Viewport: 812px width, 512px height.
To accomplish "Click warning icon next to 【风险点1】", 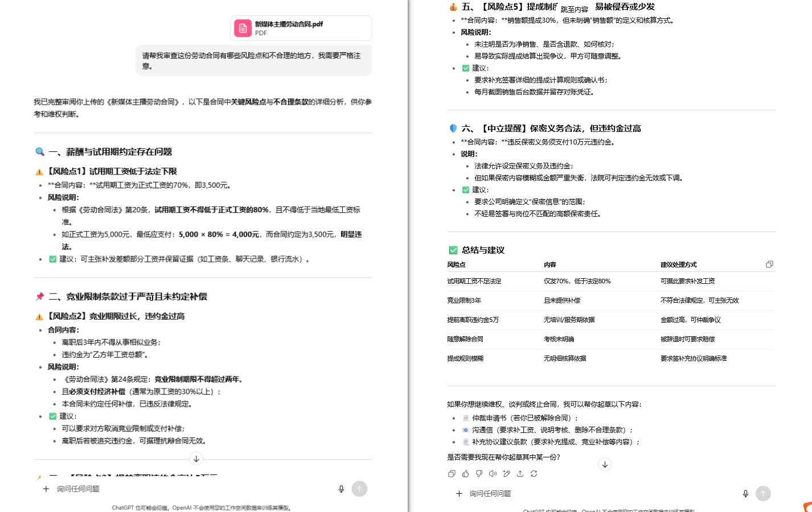I will click(x=39, y=171).
